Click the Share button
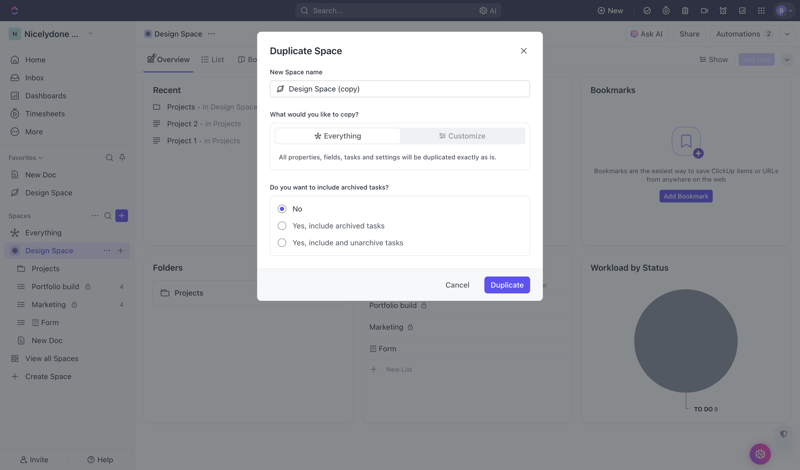Viewport: 800px width, 470px height. pyautogui.click(x=689, y=34)
